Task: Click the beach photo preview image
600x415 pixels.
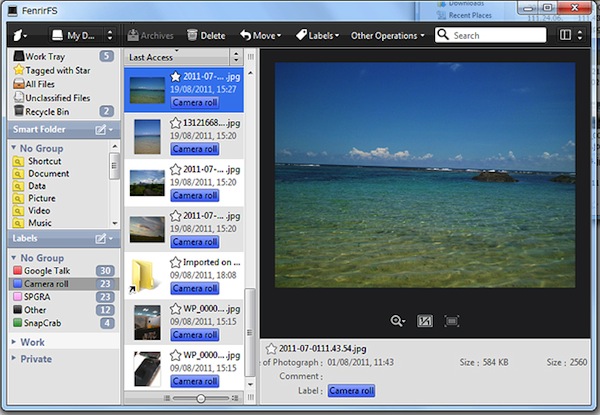Action: (x=425, y=175)
